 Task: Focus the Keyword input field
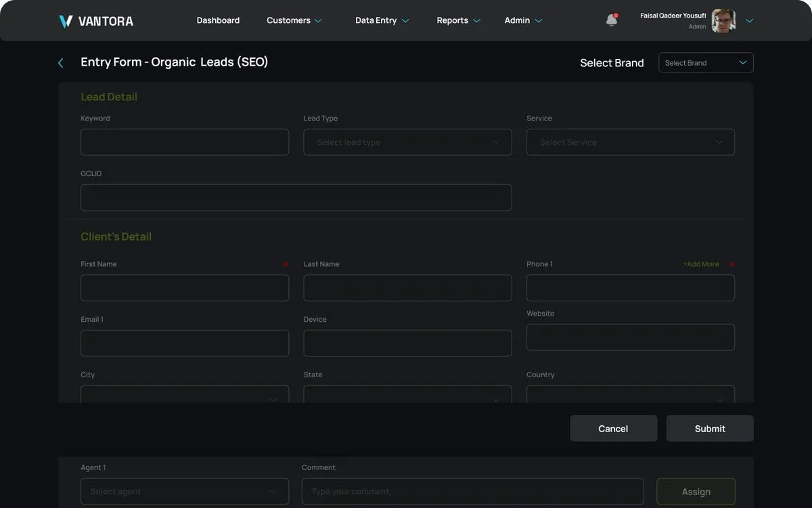(185, 142)
